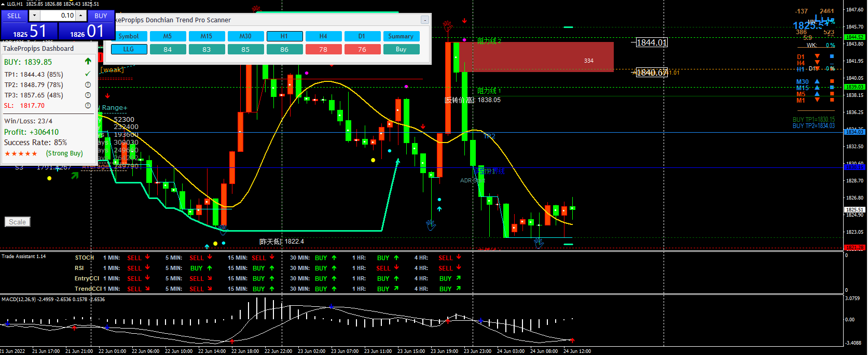Click the red resistance zone labeled 334
868x355 pixels.
pyautogui.click(x=536, y=57)
